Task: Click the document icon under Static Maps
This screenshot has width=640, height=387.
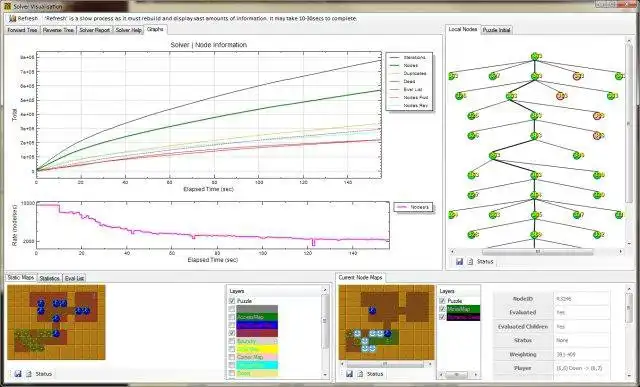Action: coord(29,374)
